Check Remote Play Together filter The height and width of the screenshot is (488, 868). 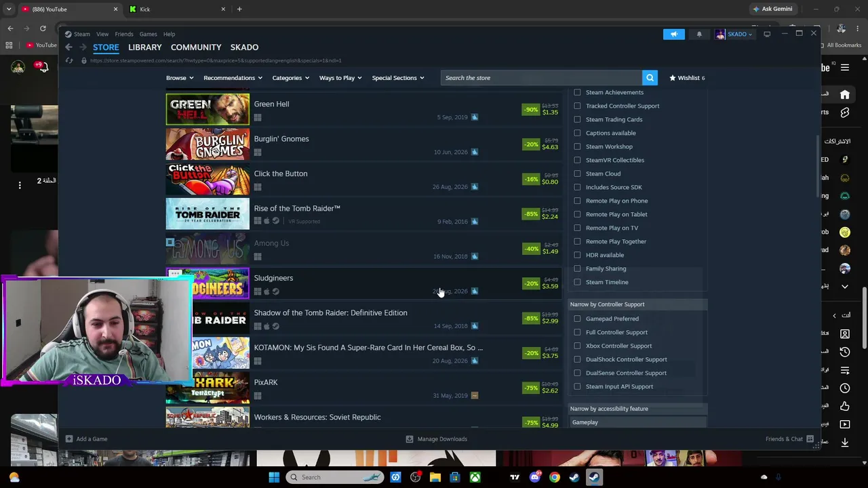[x=577, y=241]
